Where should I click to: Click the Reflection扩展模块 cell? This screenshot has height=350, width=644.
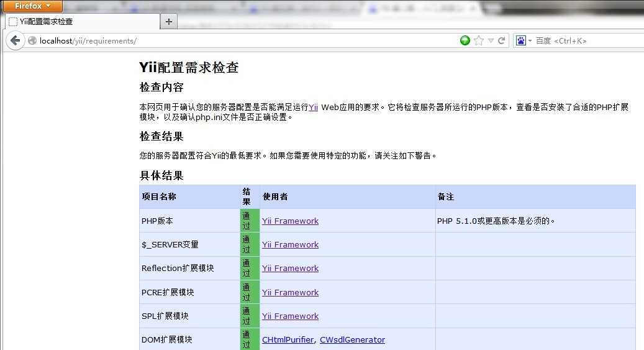coord(190,268)
